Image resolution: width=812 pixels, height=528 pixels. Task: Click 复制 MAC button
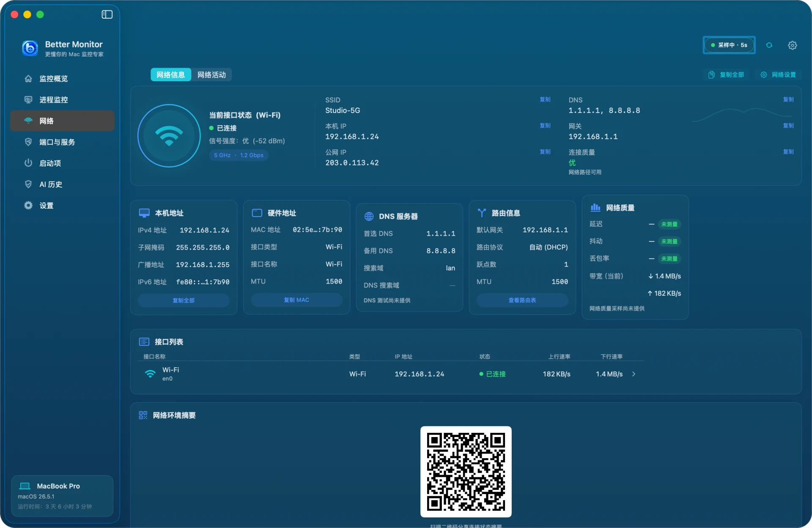click(x=296, y=300)
